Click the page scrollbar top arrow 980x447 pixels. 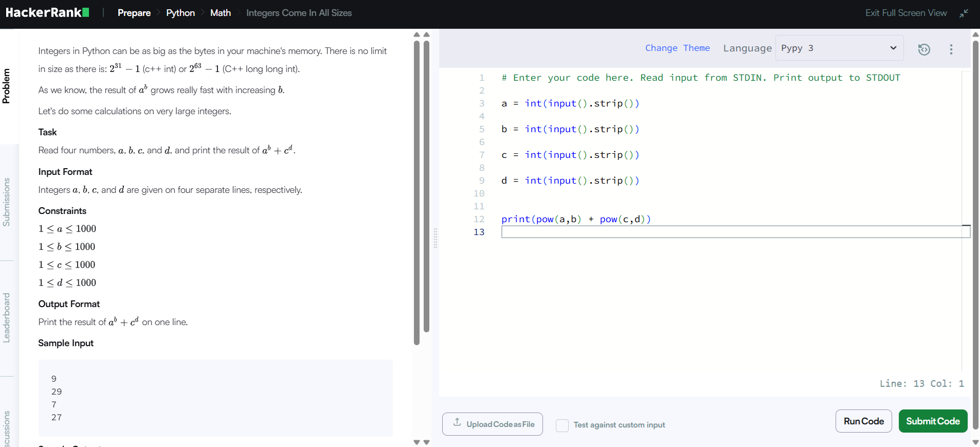(x=975, y=35)
